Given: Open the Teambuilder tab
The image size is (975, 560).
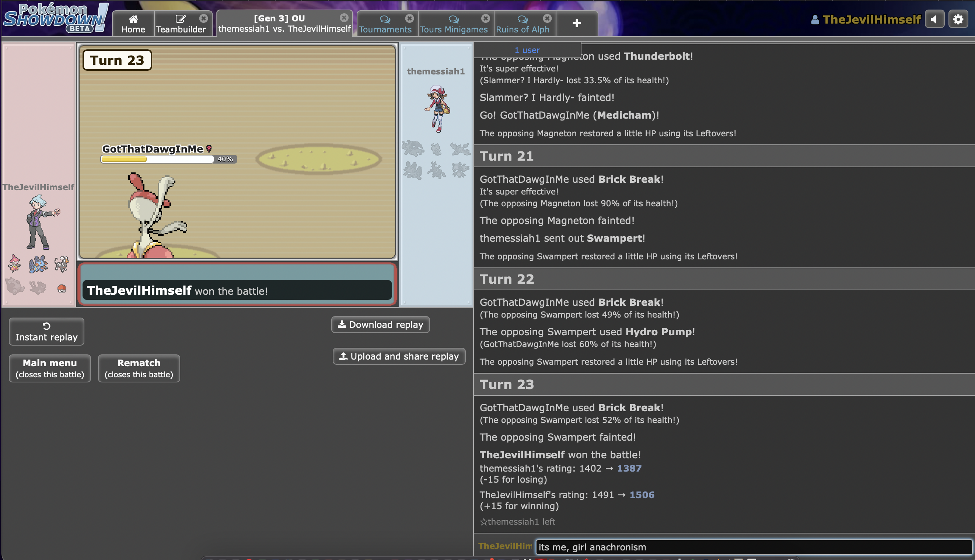Looking at the screenshot, I should point(181,24).
